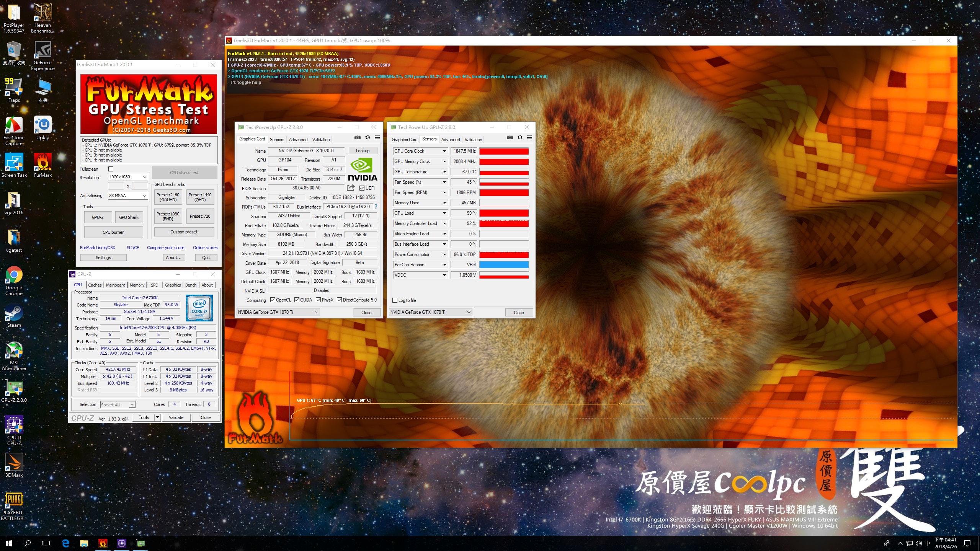This screenshot has height=551, width=980.
Task: Toggle PhysX checkbox in GPU-Z
Action: coord(318,300)
